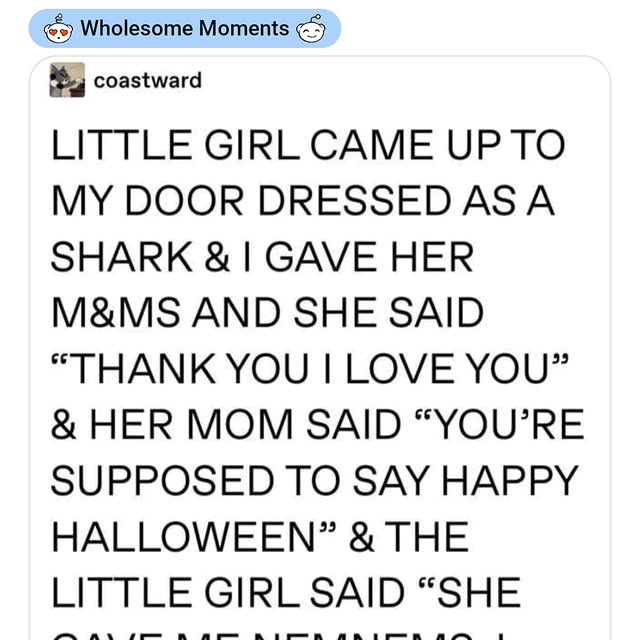Click the text line "LITTLE GIRL CAME UP TO"

[308, 145]
